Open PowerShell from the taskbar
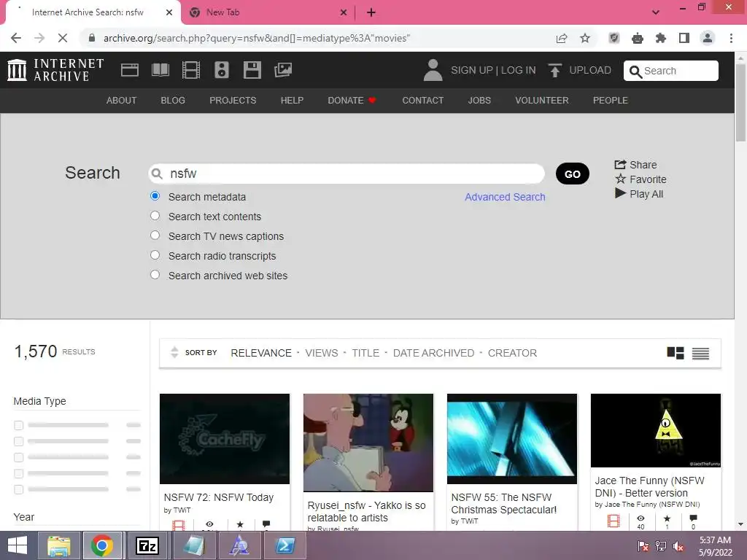 point(285,545)
